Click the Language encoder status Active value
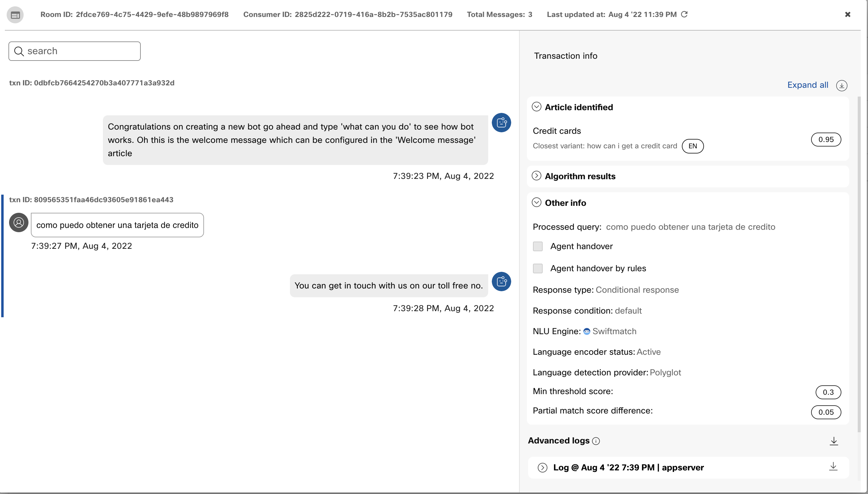 (649, 352)
